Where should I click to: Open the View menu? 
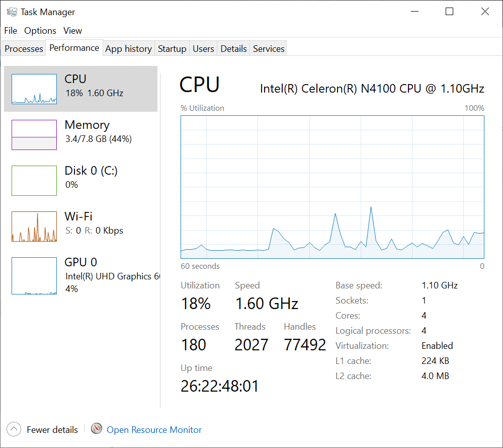pyautogui.click(x=72, y=31)
